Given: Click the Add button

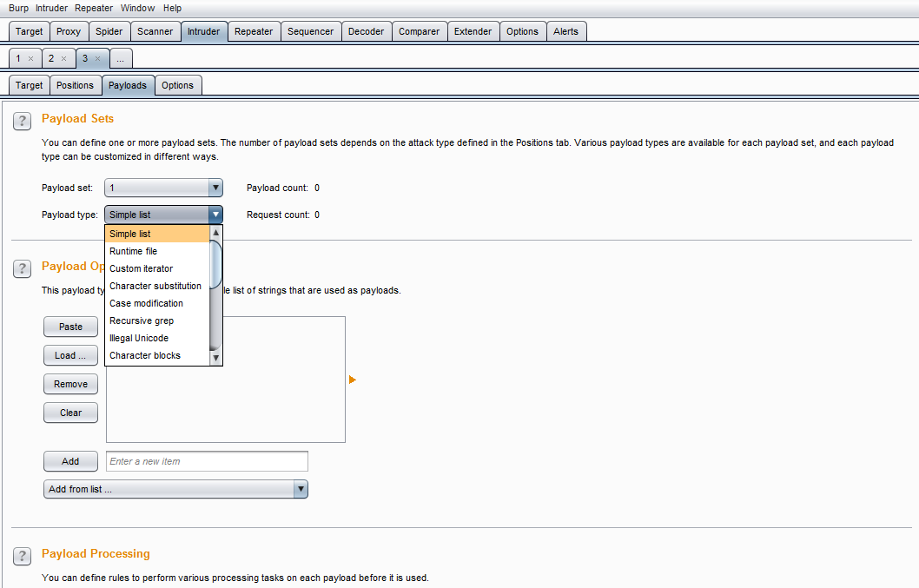Looking at the screenshot, I should [x=71, y=461].
